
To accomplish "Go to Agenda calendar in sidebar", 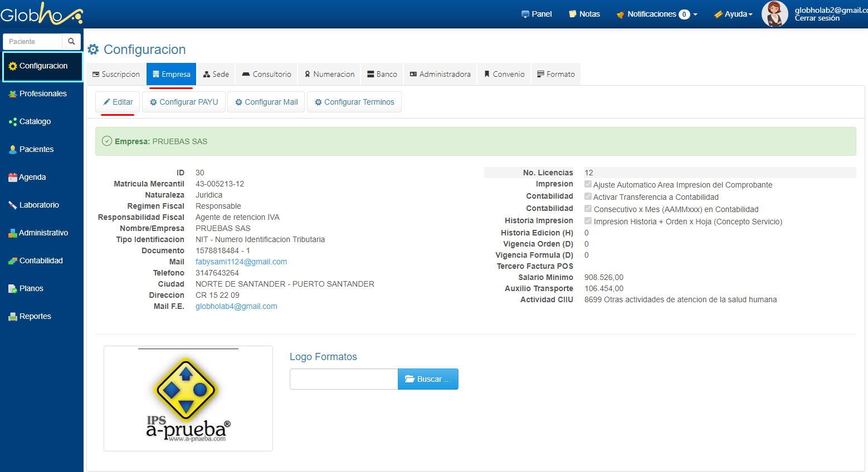I will [32, 177].
